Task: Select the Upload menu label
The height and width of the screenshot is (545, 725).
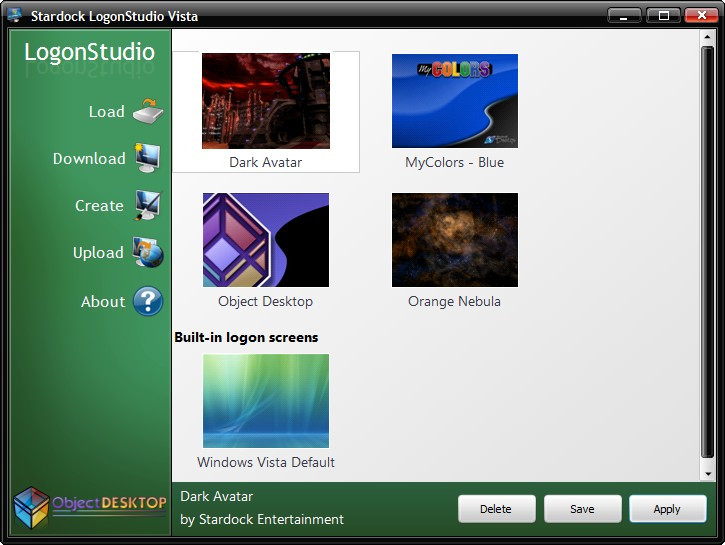Action: coord(98,253)
